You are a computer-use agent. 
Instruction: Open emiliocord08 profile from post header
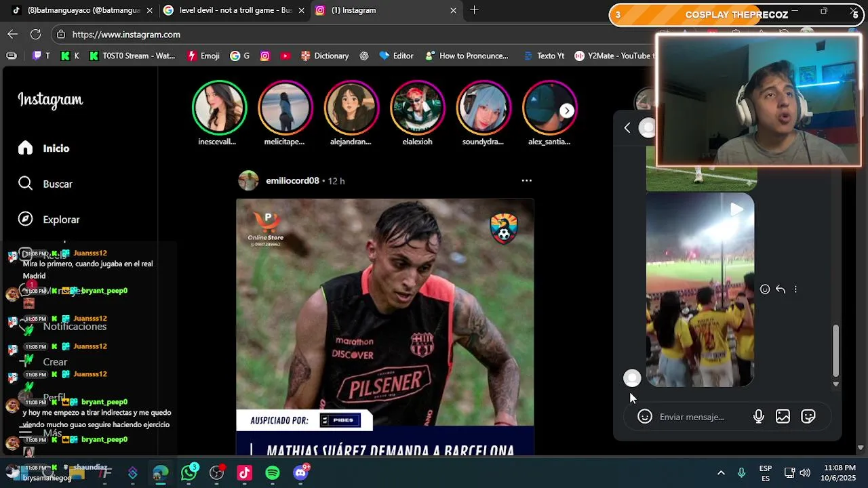(x=292, y=181)
